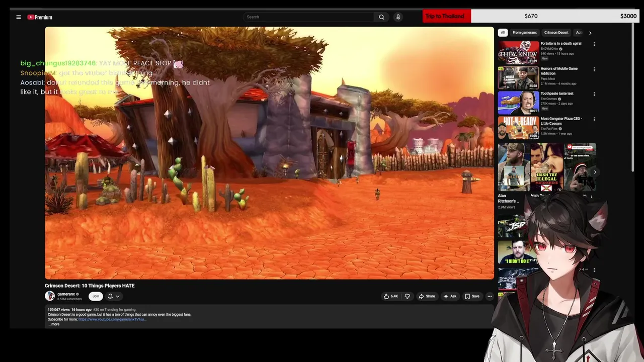Show more filter chips with right arrow
Image resolution: width=644 pixels, height=362 pixels.
590,33
